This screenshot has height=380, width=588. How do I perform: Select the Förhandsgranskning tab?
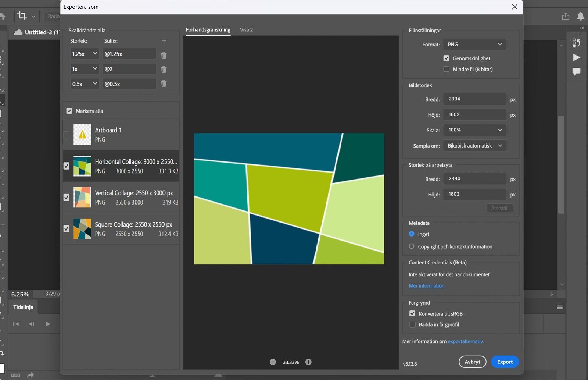coord(208,30)
